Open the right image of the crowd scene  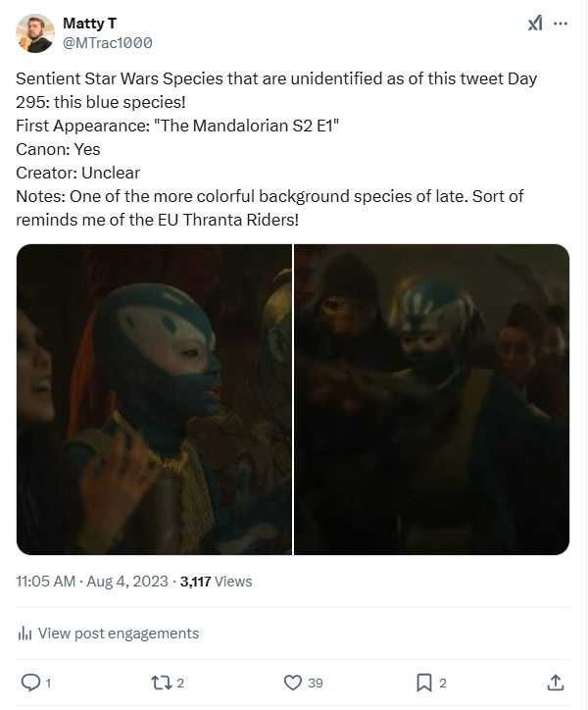coord(432,399)
